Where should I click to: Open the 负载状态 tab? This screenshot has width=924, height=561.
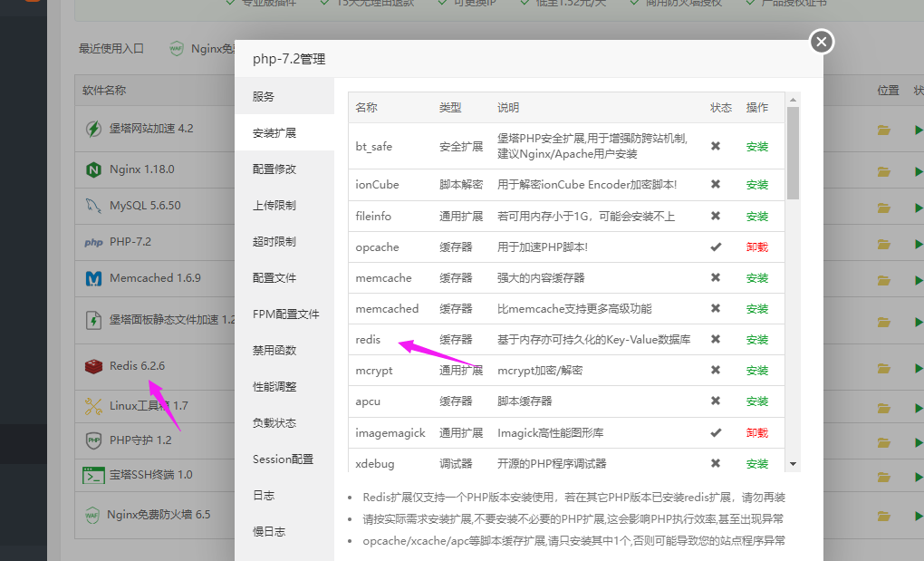[284, 422]
